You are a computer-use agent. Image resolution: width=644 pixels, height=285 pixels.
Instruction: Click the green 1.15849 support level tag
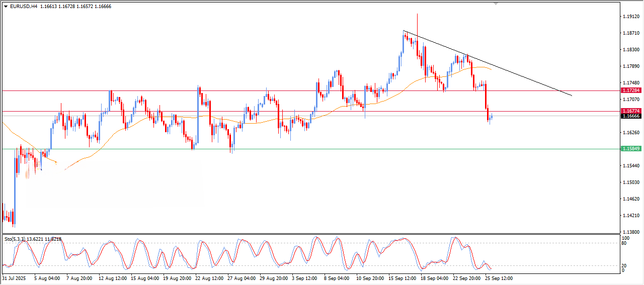pyautogui.click(x=631, y=149)
